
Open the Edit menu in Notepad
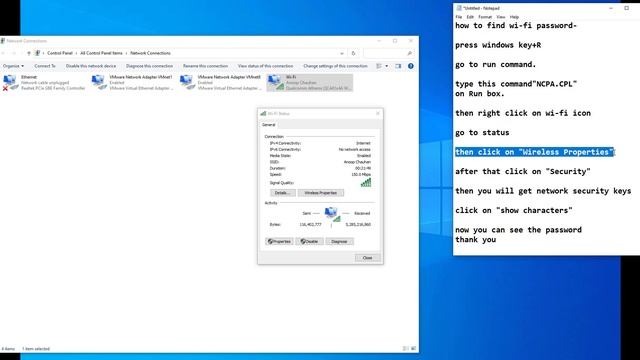470,17
